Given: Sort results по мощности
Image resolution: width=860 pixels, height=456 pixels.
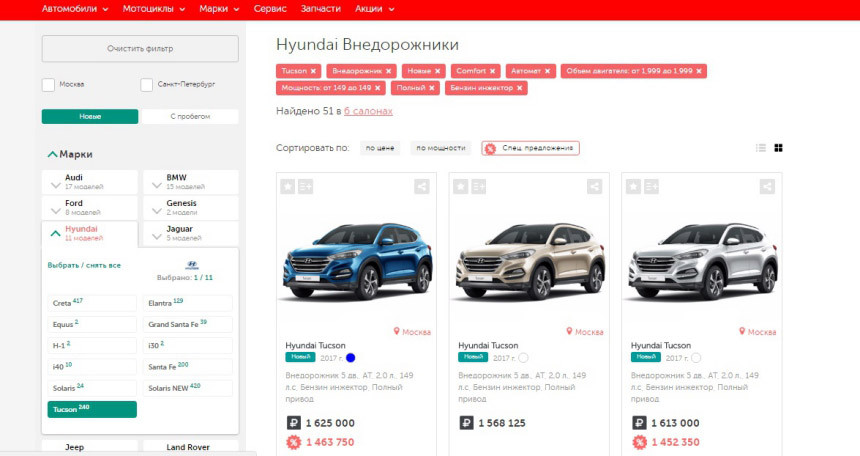Looking at the screenshot, I should pyautogui.click(x=440, y=148).
